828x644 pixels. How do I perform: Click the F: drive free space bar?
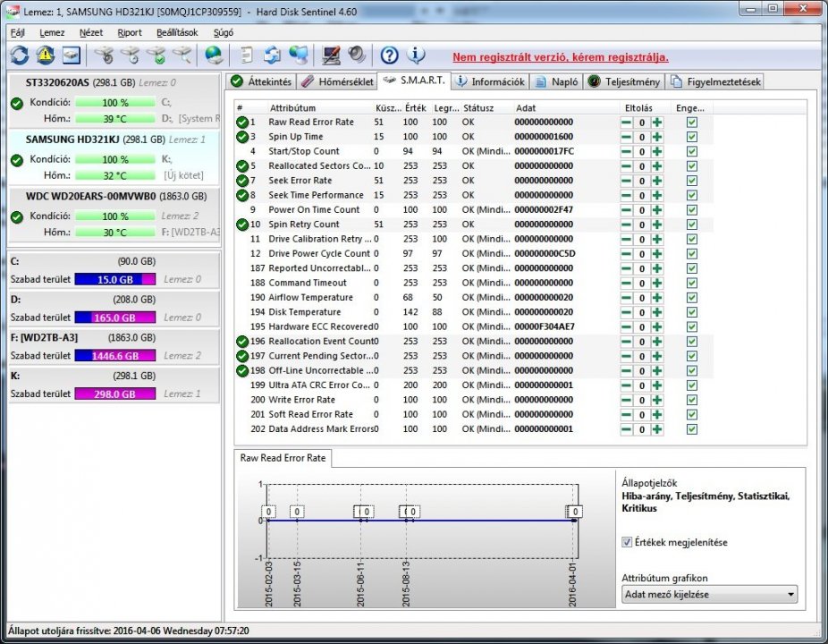[x=115, y=356]
